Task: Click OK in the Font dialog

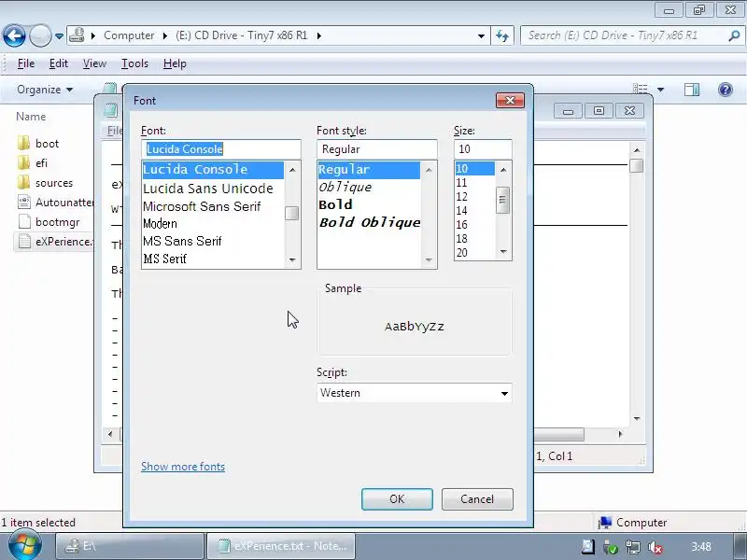Action: point(397,499)
